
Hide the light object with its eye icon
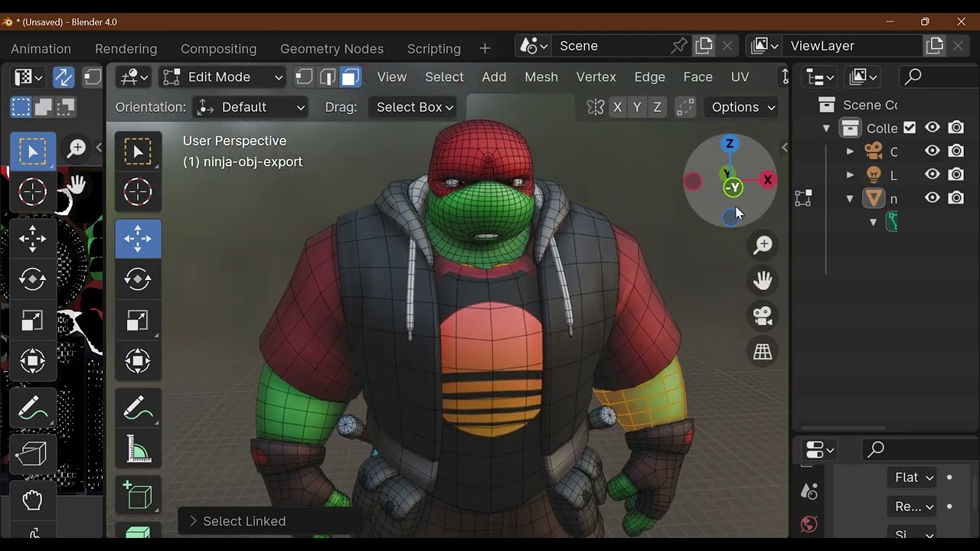tap(933, 175)
